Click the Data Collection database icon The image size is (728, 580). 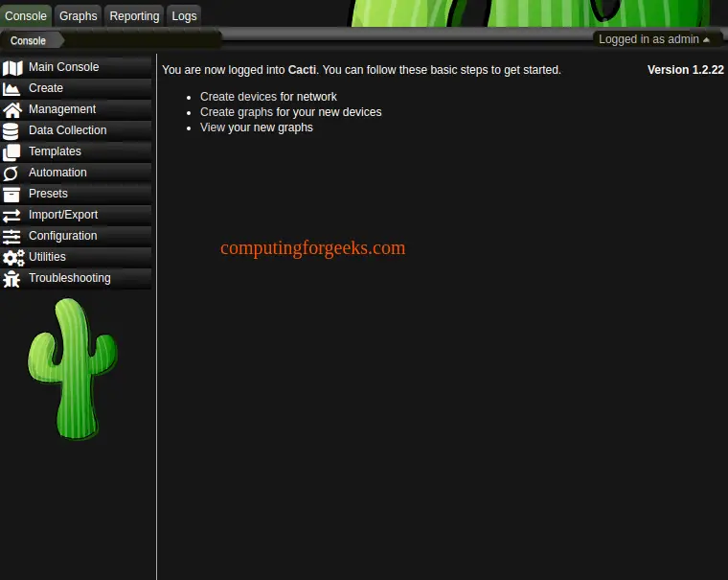(x=11, y=131)
